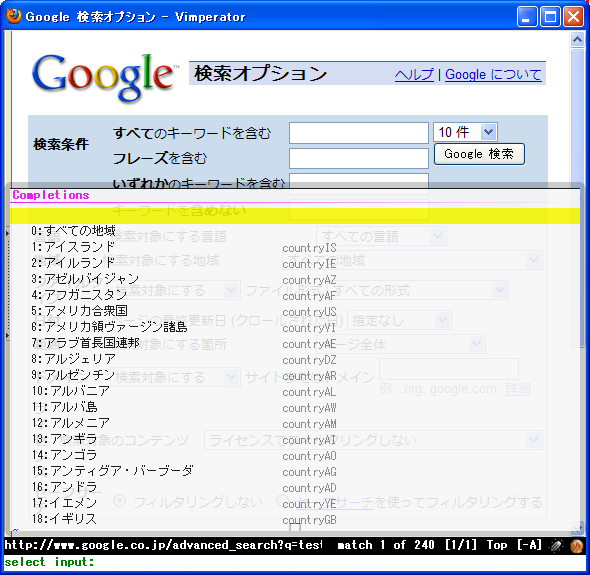Select completion 14:アンゴラ
The width and height of the screenshot is (590, 575).
[64, 455]
